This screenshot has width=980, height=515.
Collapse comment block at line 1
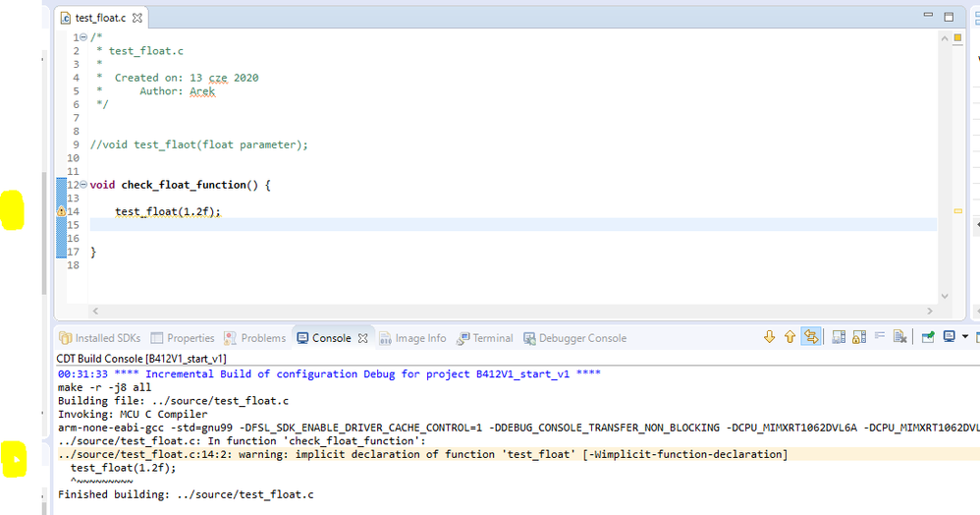tap(83, 37)
